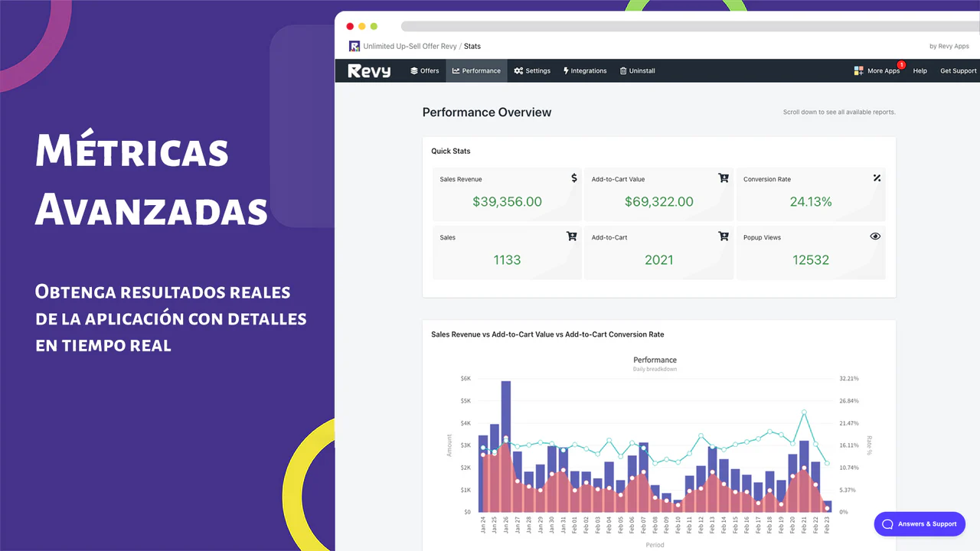Click the Help link

920,70
